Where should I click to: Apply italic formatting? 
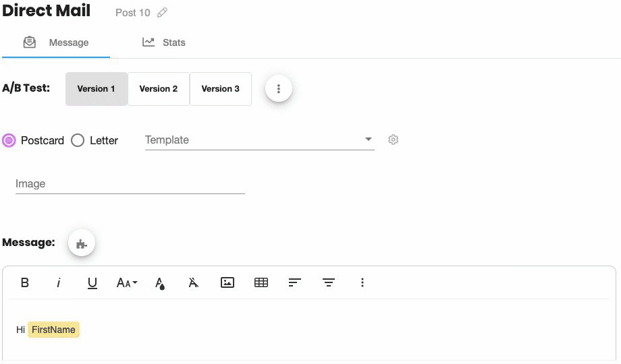click(59, 282)
